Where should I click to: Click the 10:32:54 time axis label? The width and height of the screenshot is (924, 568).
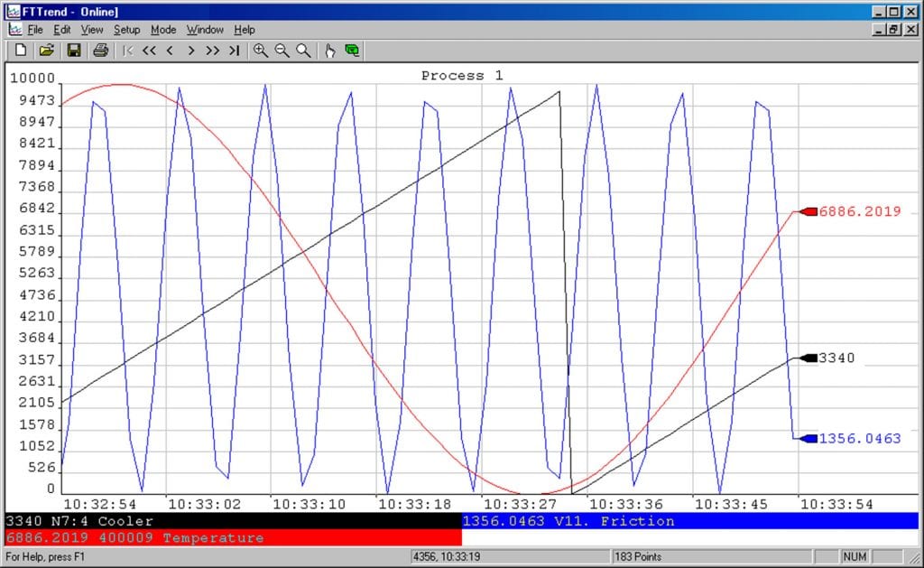99,504
